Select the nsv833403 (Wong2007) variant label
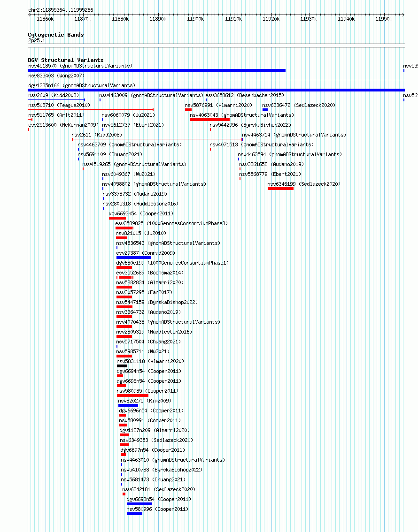The image size is (418, 532). (x=56, y=76)
